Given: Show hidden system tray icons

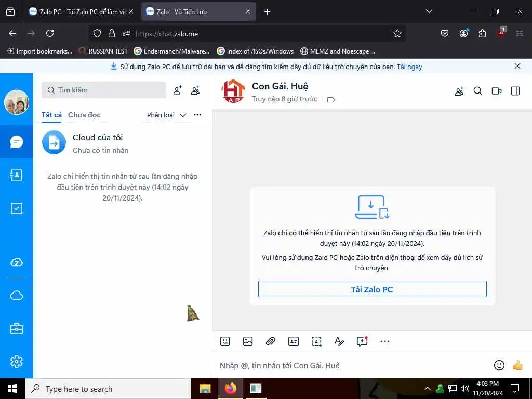Looking at the screenshot, I should point(428,389).
